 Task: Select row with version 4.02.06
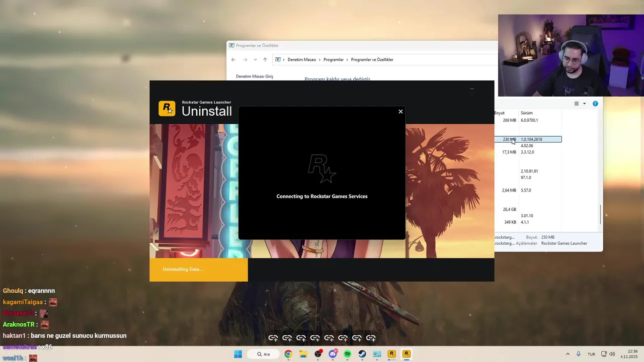pyautogui.click(x=528, y=146)
